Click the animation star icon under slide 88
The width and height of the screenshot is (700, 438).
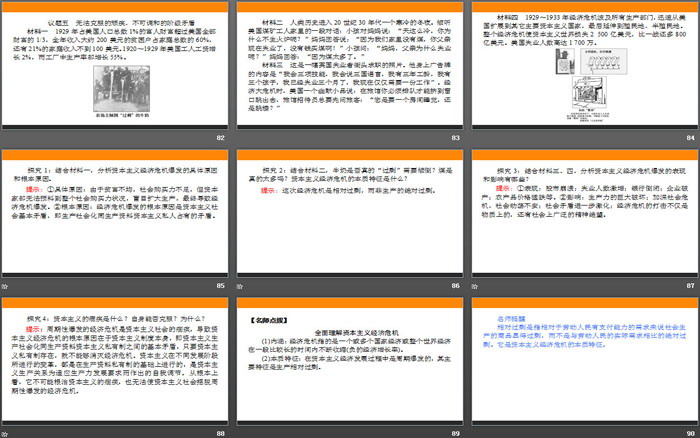(5, 434)
